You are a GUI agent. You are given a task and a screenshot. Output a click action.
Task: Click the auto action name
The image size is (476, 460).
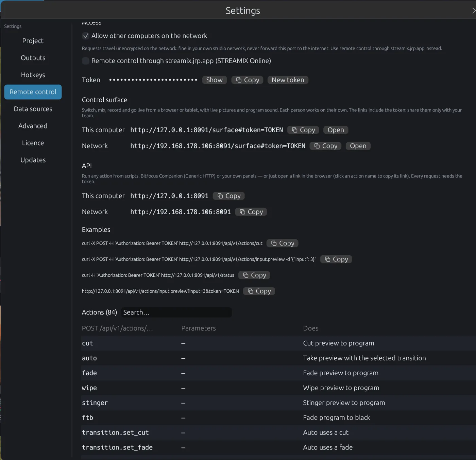click(x=89, y=358)
